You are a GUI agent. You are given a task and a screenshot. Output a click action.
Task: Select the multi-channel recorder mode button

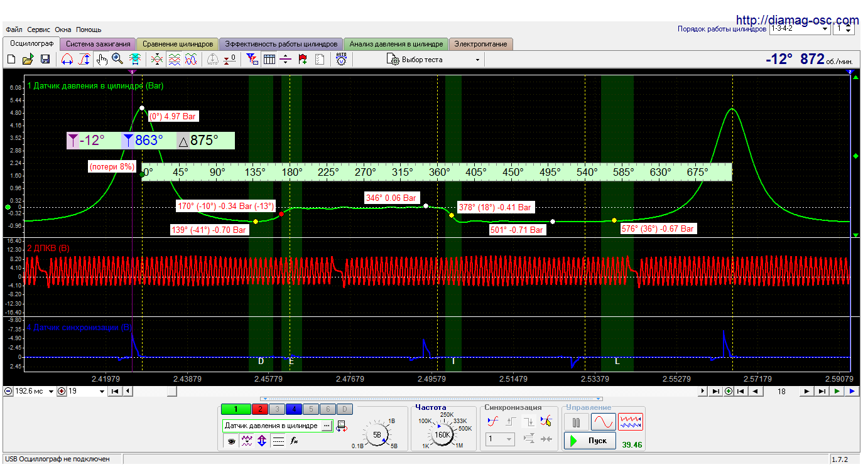pos(631,422)
